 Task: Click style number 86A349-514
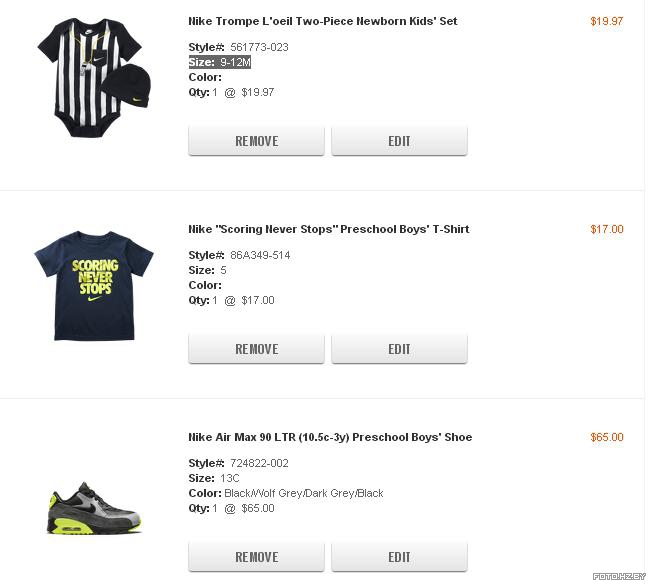coord(260,255)
